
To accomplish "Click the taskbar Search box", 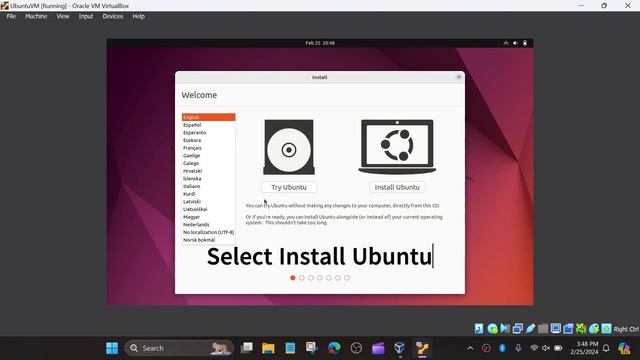I will coord(180,348).
